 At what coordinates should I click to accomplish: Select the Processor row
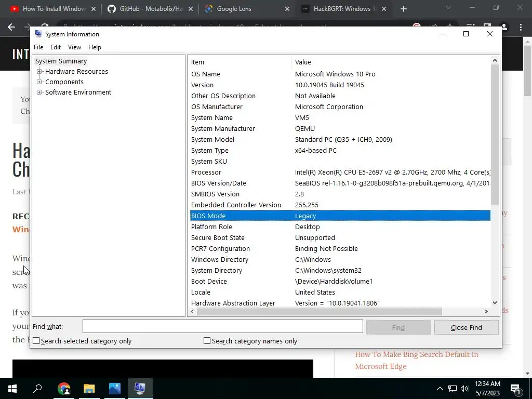[340, 172]
